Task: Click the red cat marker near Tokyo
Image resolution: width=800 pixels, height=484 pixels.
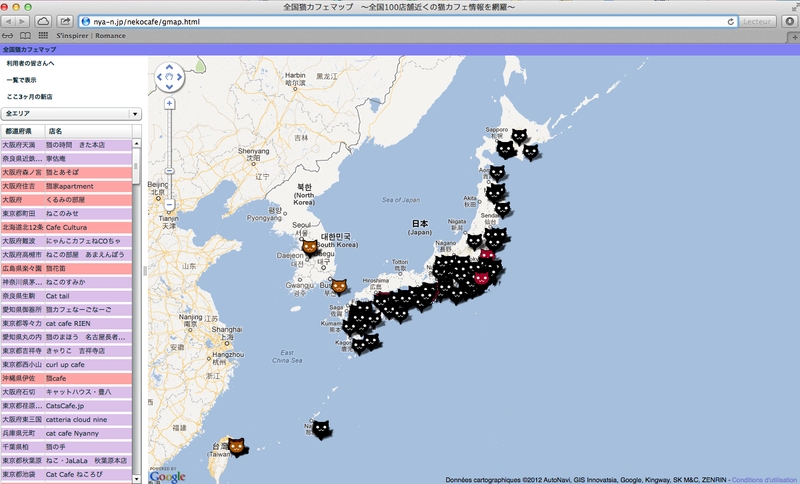Action: pyautogui.click(x=482, y=279)
